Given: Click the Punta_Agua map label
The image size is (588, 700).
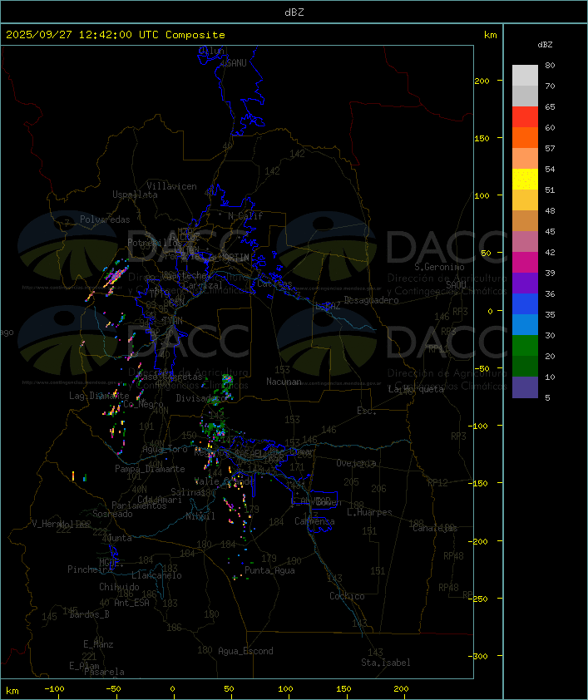Looking at the screenshot, I should click(269, 570).
